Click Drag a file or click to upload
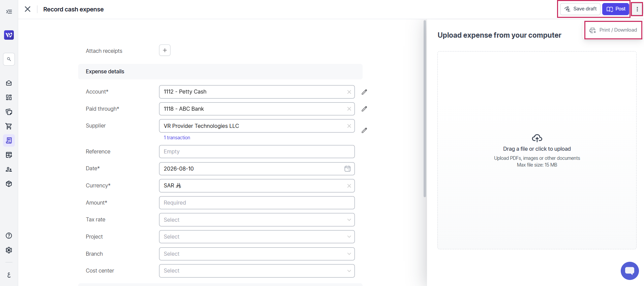Viewport: 644px width, 286px height. [537, 149]
